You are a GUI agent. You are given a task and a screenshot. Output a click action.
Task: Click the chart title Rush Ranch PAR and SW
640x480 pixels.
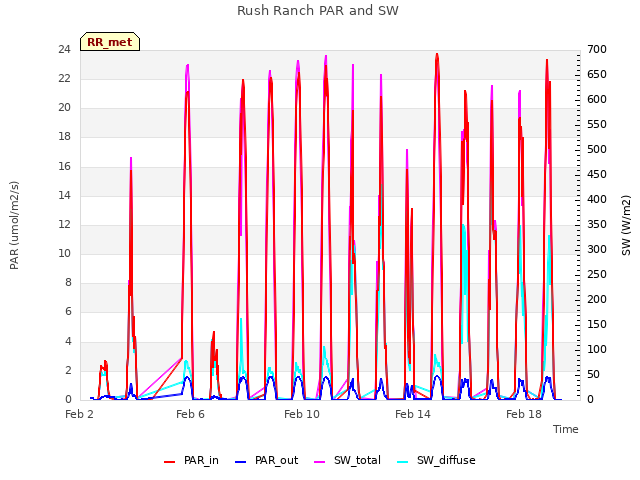[x=318, y=11]
